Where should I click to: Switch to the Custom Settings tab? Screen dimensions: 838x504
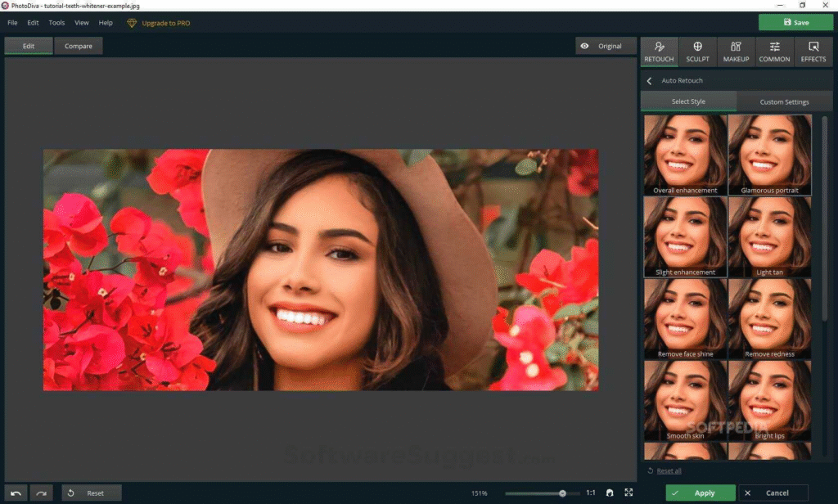point(784,102)
